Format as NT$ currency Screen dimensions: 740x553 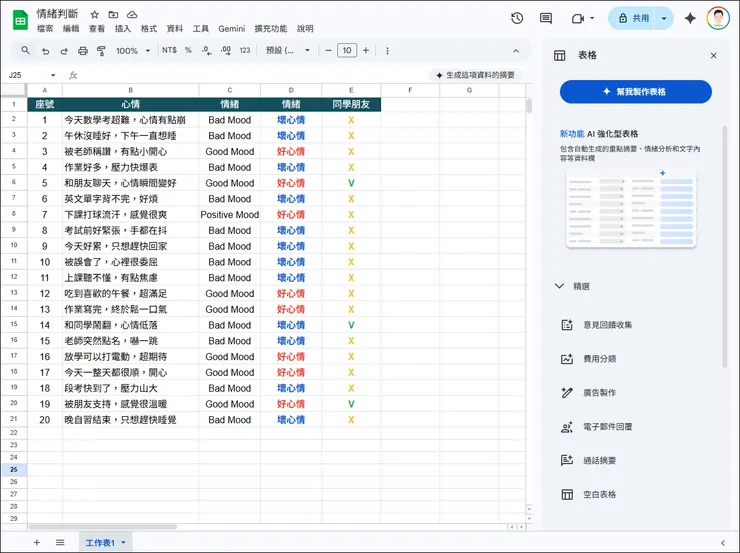(169, 50)
